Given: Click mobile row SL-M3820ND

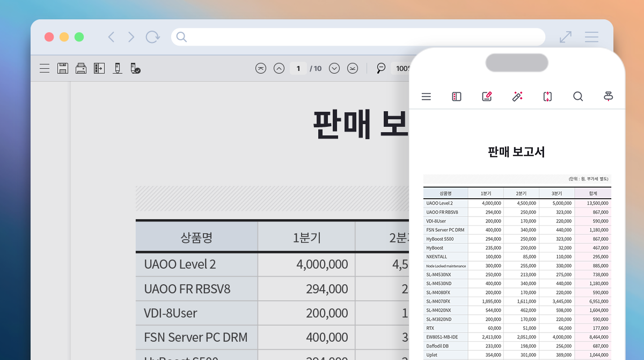Looking at the screenshot, I should [439, 319].
